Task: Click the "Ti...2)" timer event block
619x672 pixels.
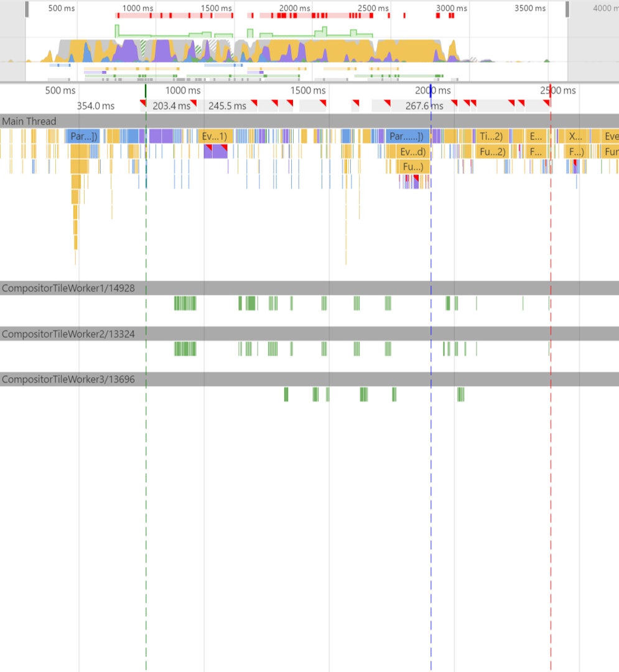Action: point(491,136)
